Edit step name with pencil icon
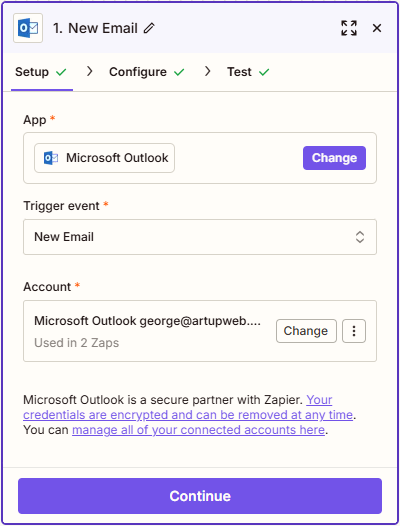The height and width of the screenshot is (526, 400). pos(149,28)
